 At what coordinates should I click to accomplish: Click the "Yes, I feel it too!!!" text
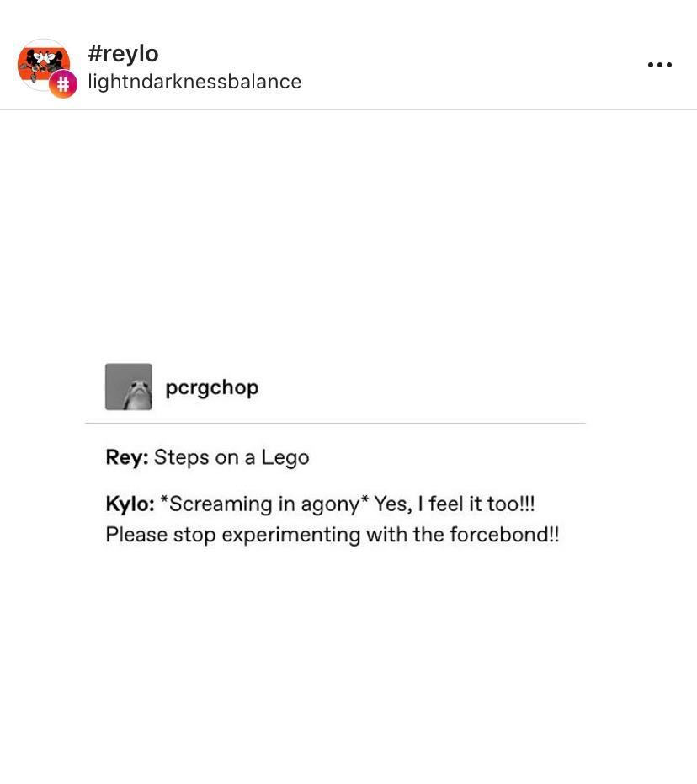(x=455, y=504)
